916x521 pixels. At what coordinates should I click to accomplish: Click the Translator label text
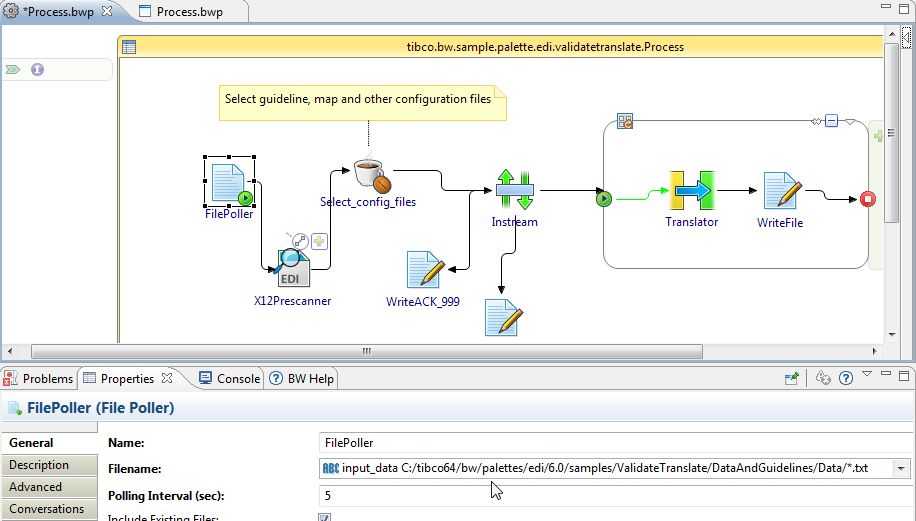point(692,222)
